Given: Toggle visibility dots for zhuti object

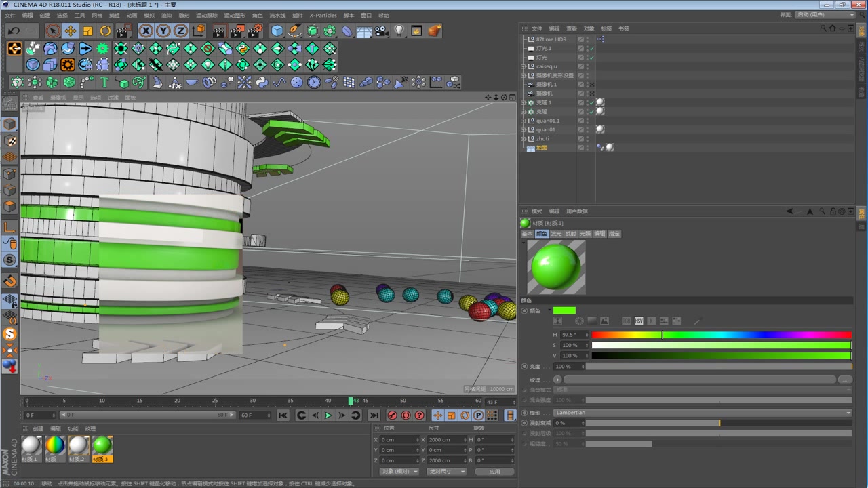Looking at the screenshot, I should point(587,138).
